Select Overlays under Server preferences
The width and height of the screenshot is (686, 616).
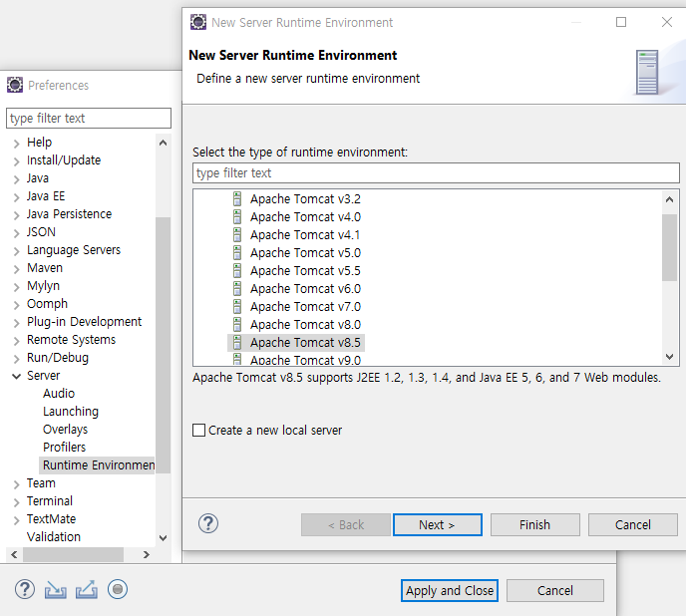point(65,430)
